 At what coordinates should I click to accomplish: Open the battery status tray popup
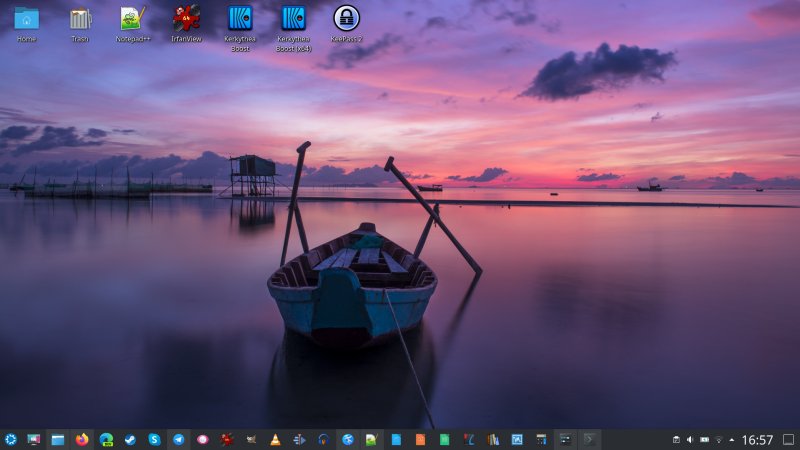[x=704, y=440]
